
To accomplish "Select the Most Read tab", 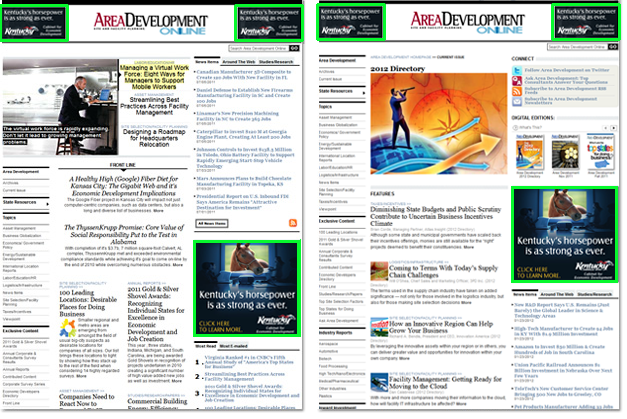I will 206,346.
